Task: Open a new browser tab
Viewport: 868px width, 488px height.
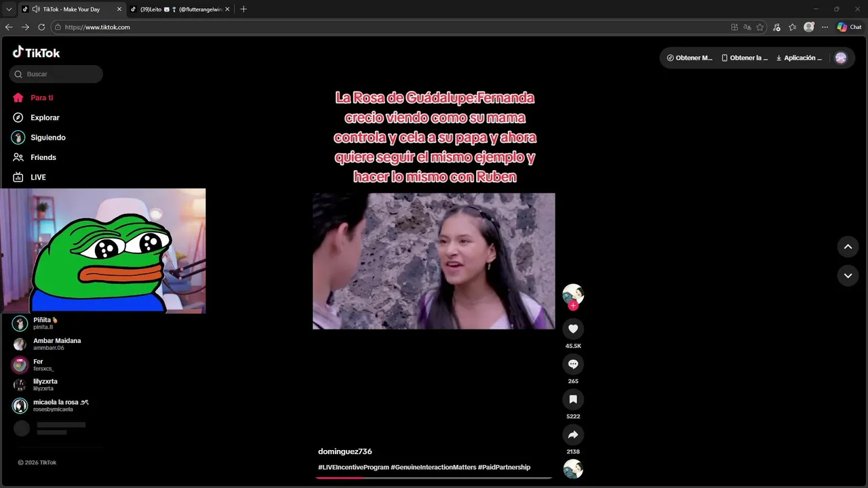Action: [243, 9]
